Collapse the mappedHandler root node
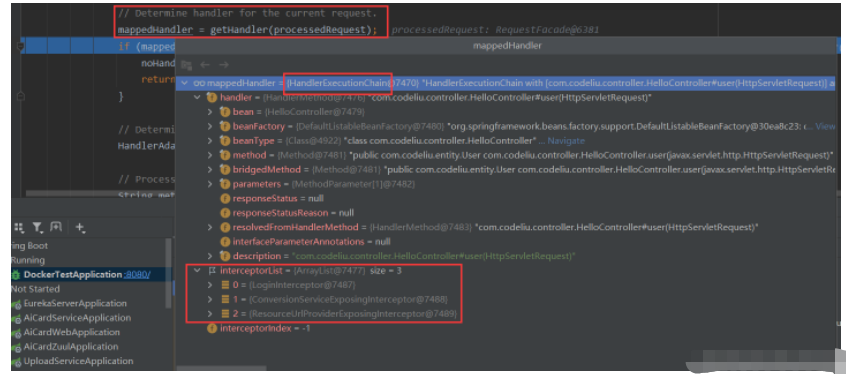846x376 pixels. point(185,83)
